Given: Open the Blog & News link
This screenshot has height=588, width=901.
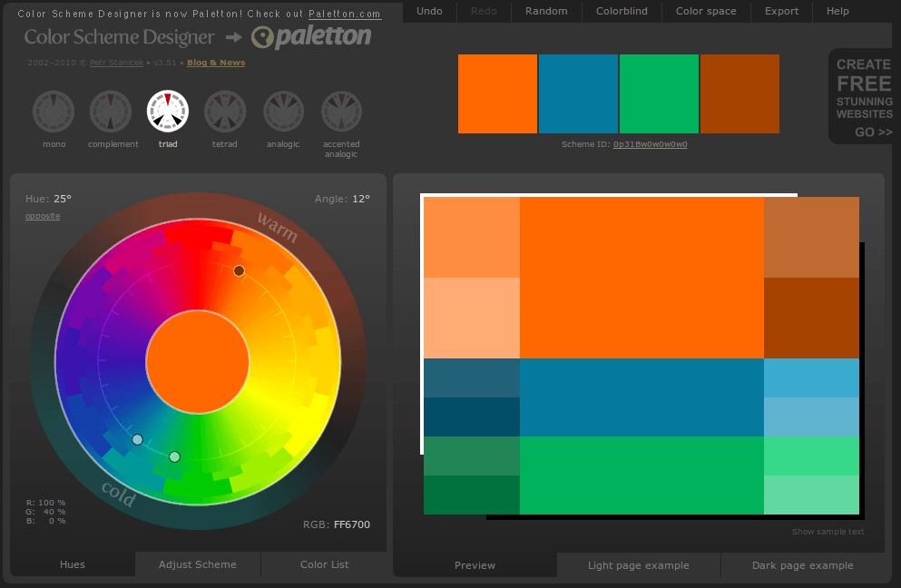Looking at the screenshot, I should (216, 63).
